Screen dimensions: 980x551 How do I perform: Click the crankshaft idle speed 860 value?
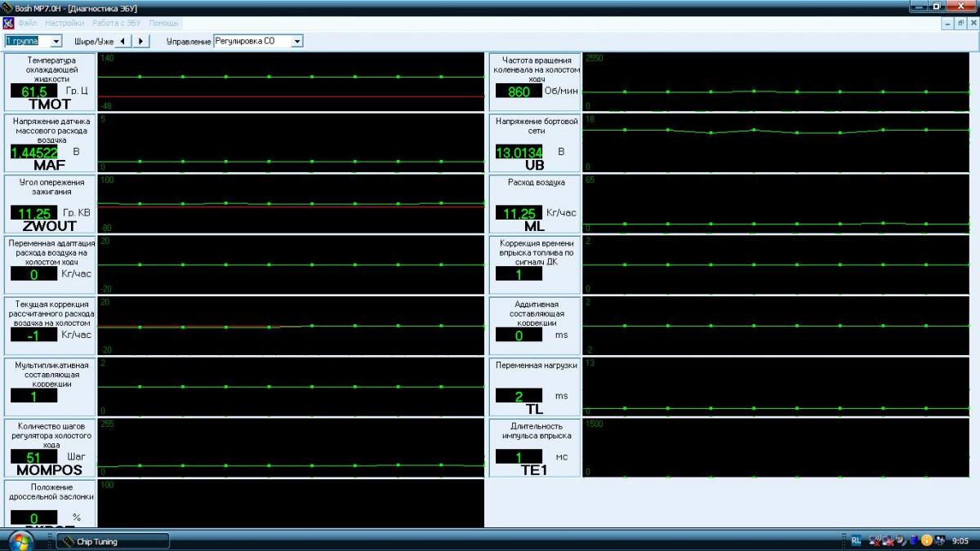(519, 91)
